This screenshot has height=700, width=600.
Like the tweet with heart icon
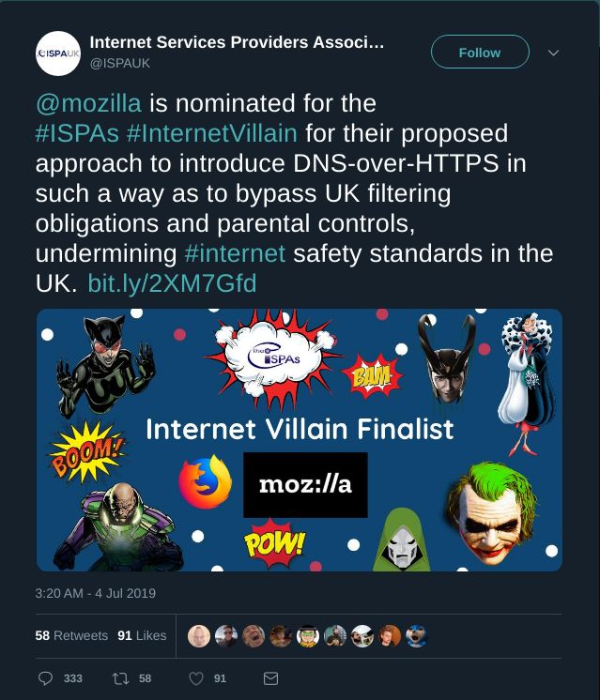point(196,677)
